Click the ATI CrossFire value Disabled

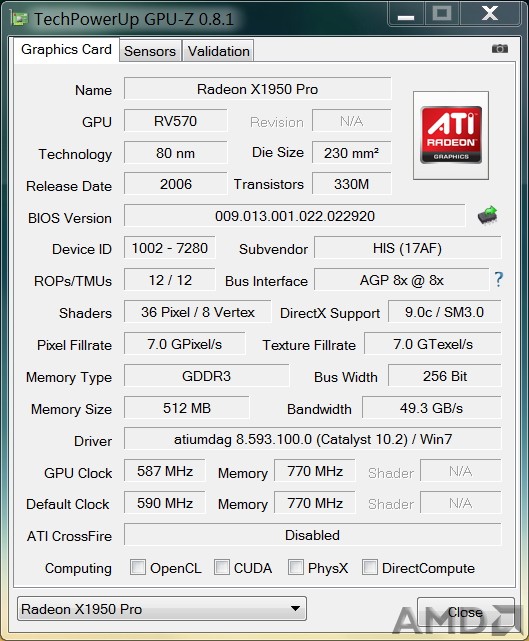point(313,535)
